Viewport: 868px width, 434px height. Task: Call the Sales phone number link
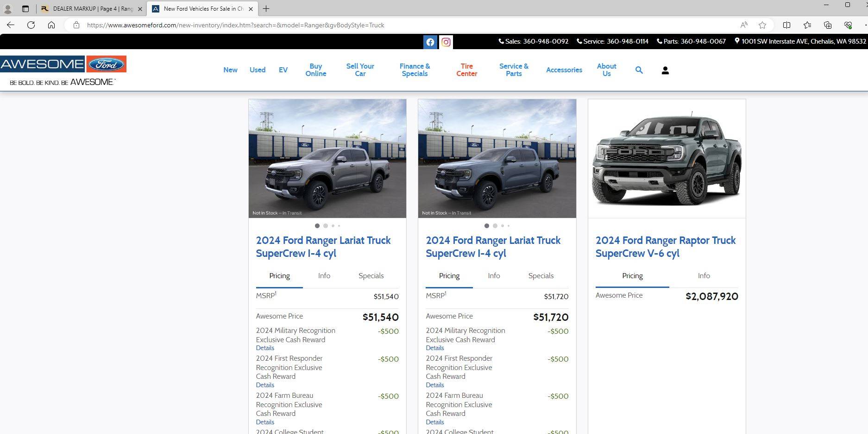(534, 41)
